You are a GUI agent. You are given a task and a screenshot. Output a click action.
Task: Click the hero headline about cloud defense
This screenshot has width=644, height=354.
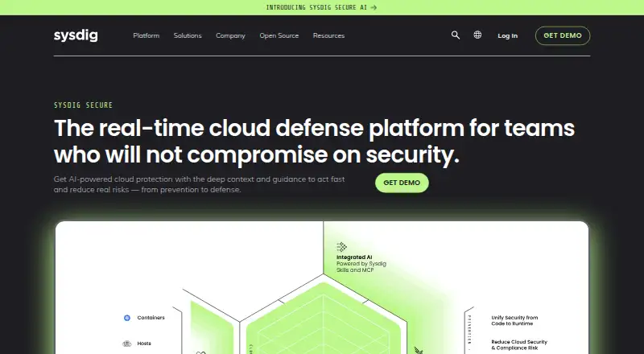coord(314,141)
